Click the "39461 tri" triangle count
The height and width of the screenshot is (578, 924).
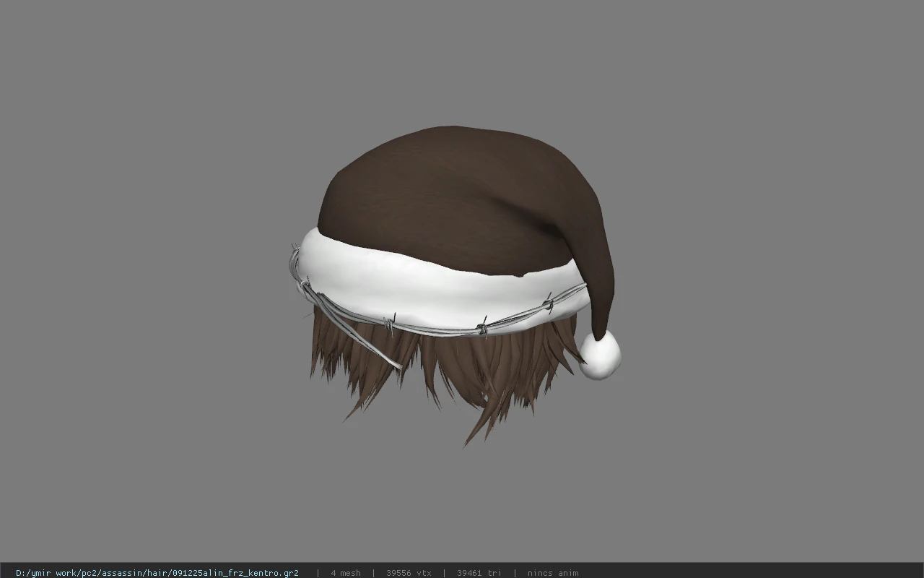pos(479,573)
